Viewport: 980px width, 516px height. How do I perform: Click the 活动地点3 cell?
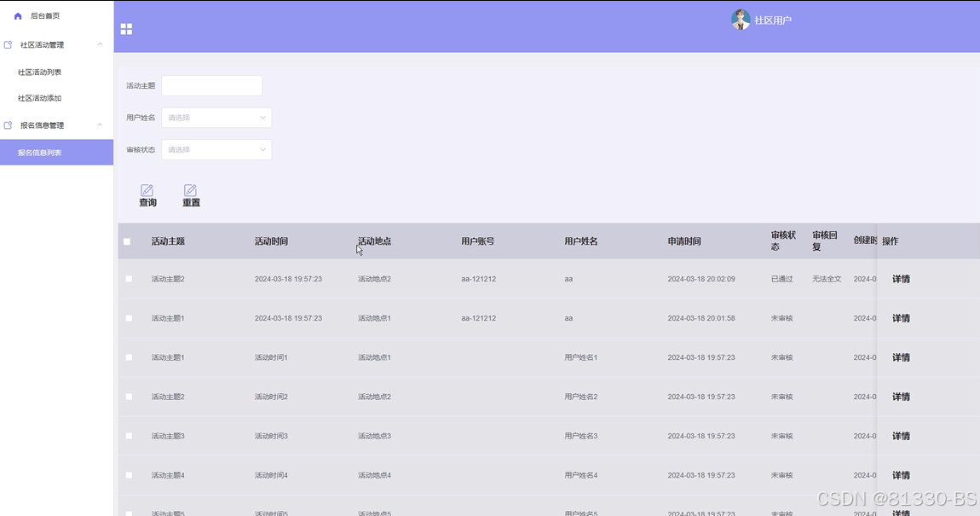pyautogui.click(x=374, y=436)
